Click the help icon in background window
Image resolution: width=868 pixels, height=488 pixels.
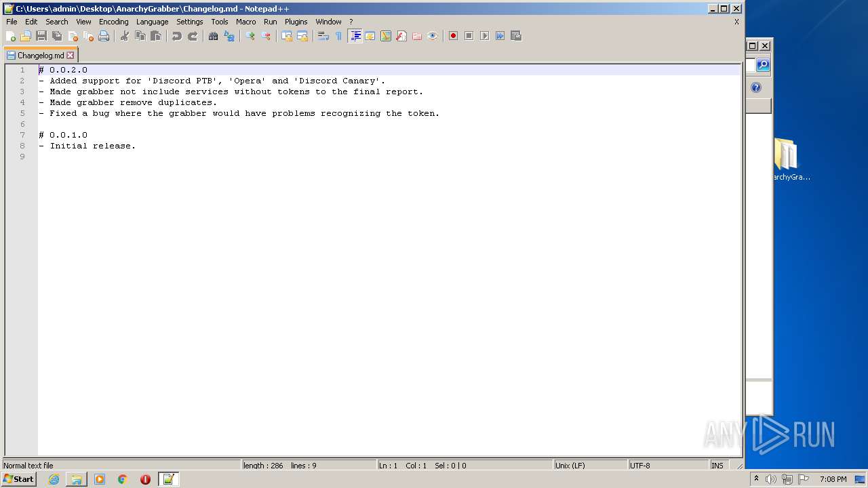pyautogui.click(x=756, y=87)
